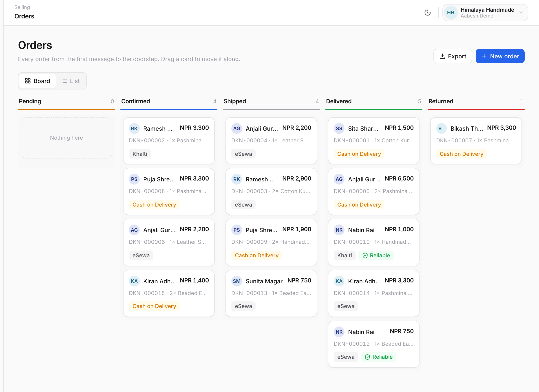This screenshot has height=392, width=539.
Task: Click eSewa tag on order DKN-000013
Action: [x=243, y=306]
